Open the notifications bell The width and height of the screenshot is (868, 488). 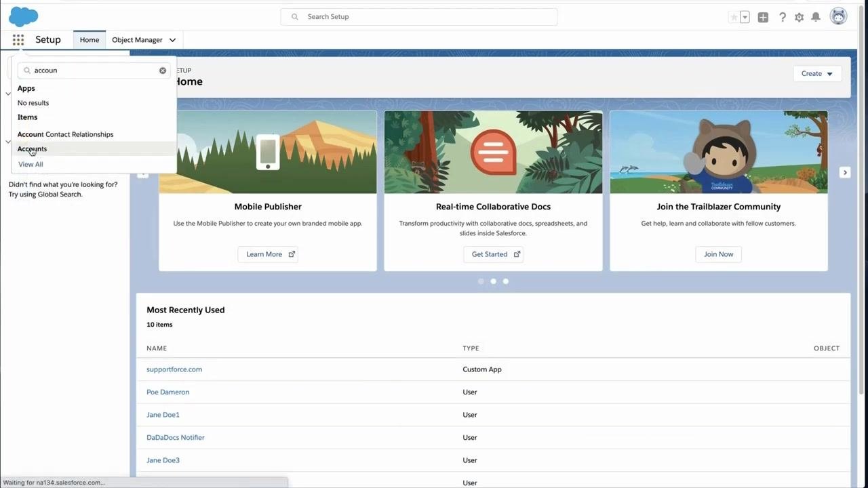coord(816,17)
